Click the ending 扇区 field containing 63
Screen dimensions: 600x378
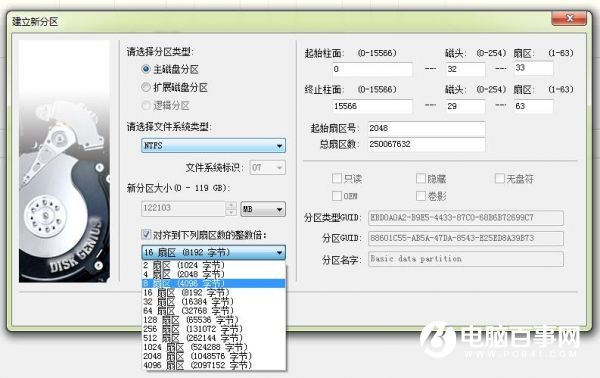[533, 106]
